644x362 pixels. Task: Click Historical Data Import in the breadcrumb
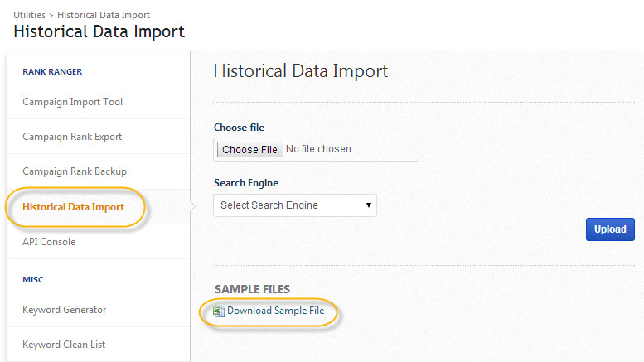tap(104, 15)
